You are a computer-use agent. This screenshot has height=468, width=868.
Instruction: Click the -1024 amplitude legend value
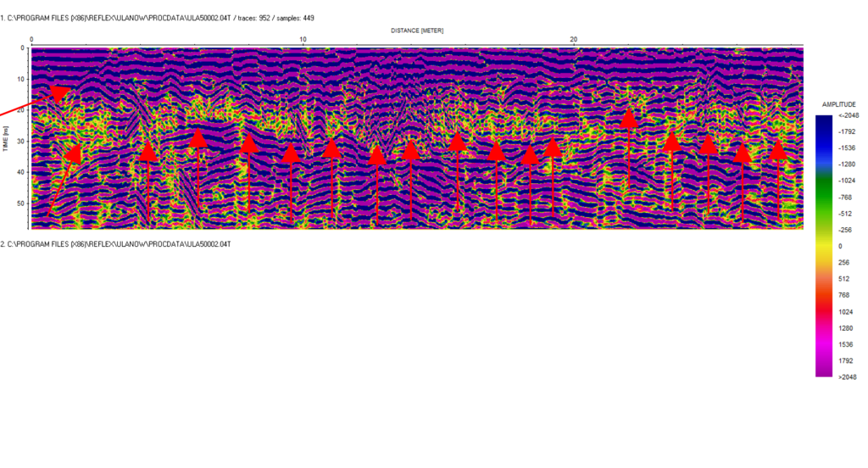coord(846,181)
